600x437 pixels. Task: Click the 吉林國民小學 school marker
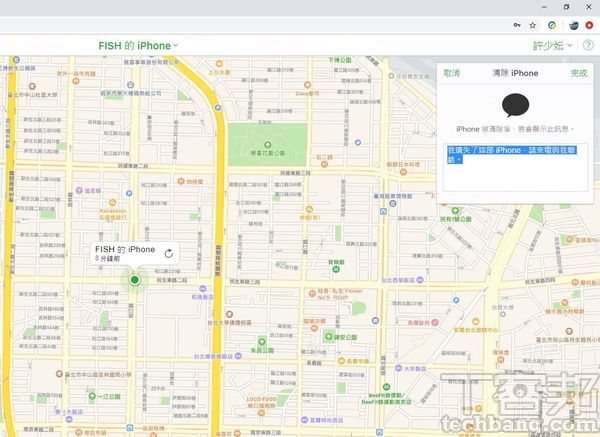(x=59, y=373)
